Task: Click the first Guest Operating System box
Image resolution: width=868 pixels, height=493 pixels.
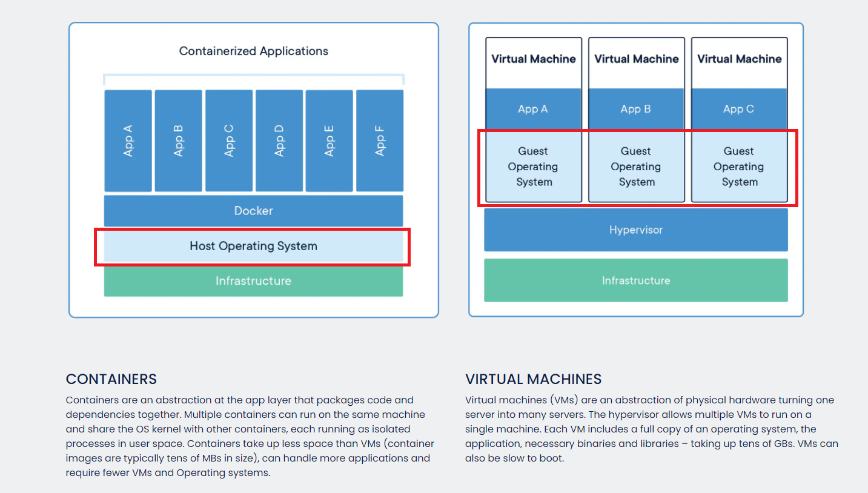Action: coord(533,167)
